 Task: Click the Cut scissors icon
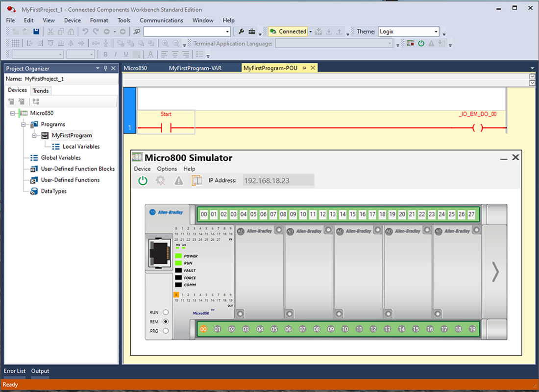pyautogui.click(x=50, y=32)
